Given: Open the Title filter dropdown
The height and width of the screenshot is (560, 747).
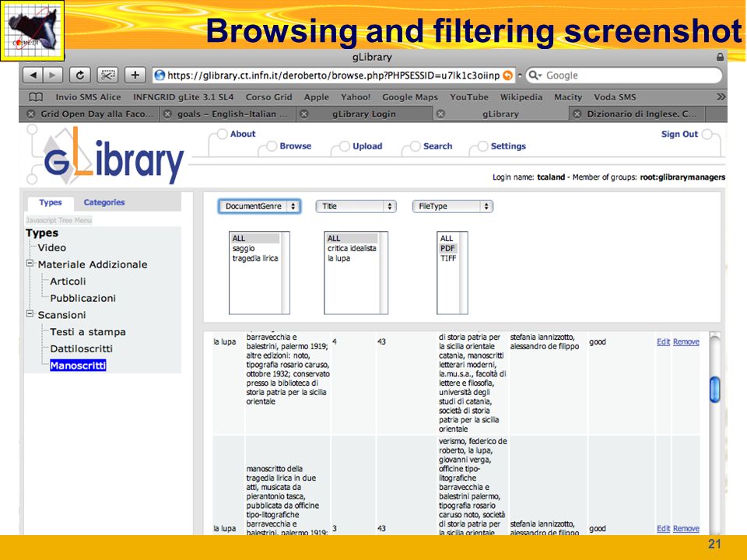Looking at the screenshot, I should pyautogui.click(x=356, y=206).
